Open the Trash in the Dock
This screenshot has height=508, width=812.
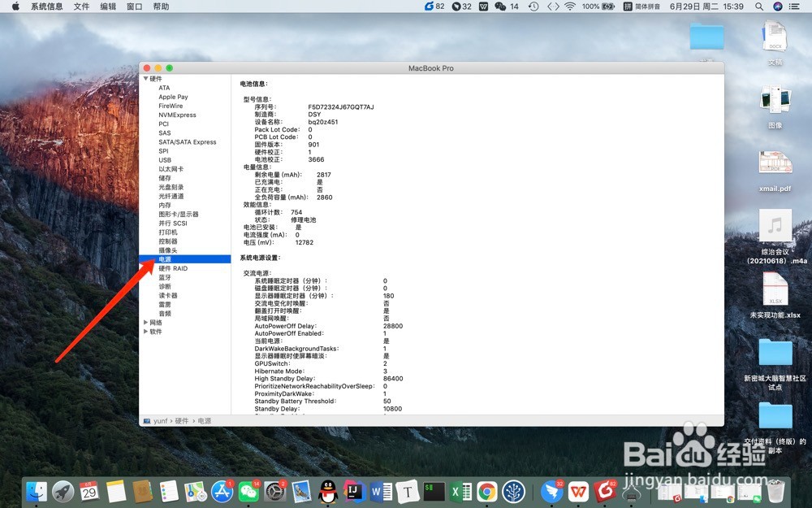coord(775,491)
